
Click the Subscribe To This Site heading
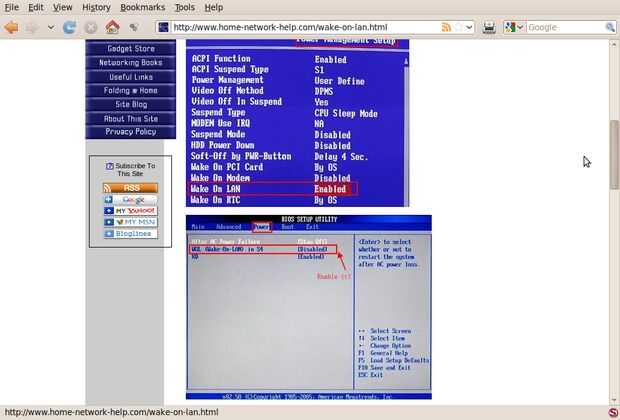pos(130,170)
